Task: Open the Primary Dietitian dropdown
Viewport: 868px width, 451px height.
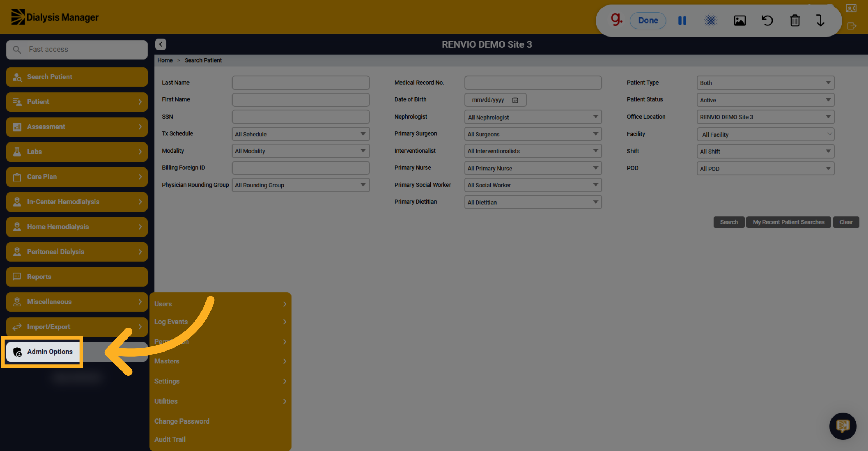Action: click(x=533, y=202)
